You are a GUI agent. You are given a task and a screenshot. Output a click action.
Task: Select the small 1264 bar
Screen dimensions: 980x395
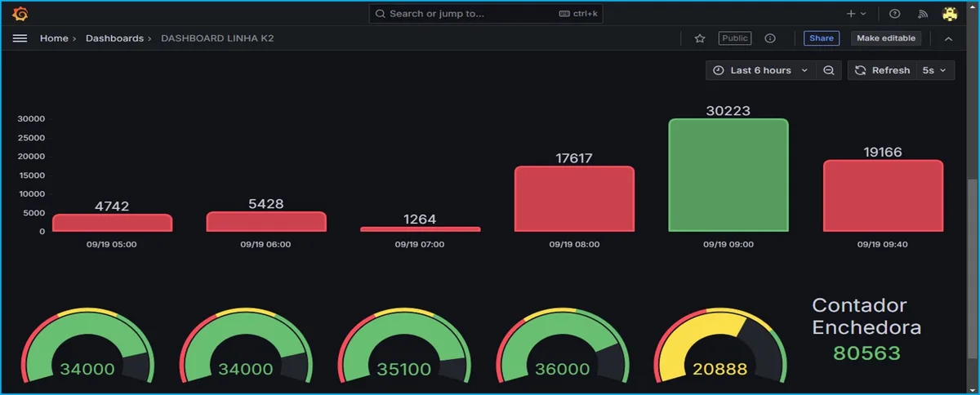pos(421,229)
